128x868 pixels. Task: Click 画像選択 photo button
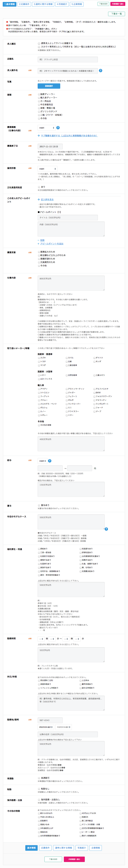tap(49, 86)
